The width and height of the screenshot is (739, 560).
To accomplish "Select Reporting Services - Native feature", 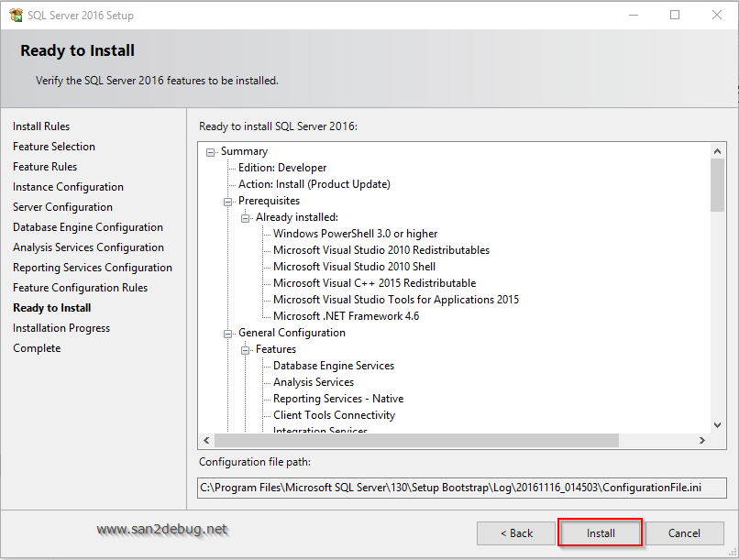I will [338, 399].
